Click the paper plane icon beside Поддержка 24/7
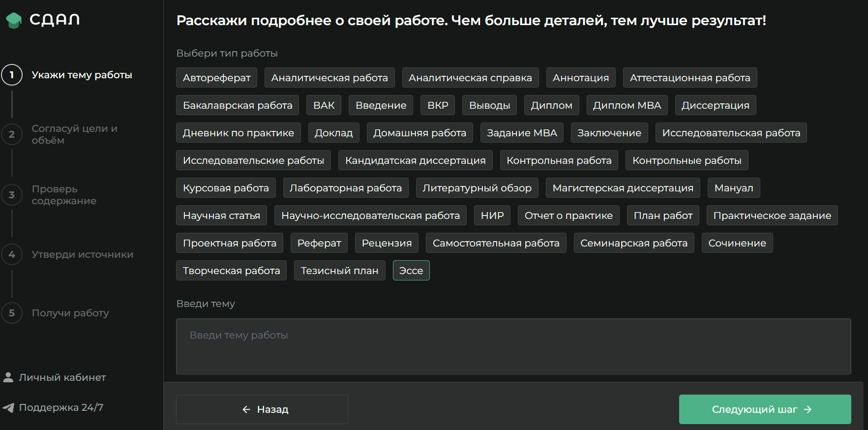 8,407
